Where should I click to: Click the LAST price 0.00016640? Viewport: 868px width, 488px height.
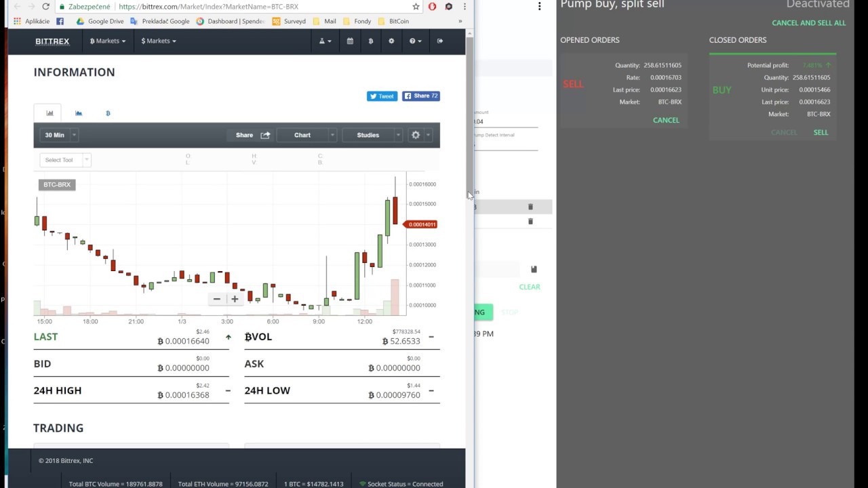click(x=183, y=341)
